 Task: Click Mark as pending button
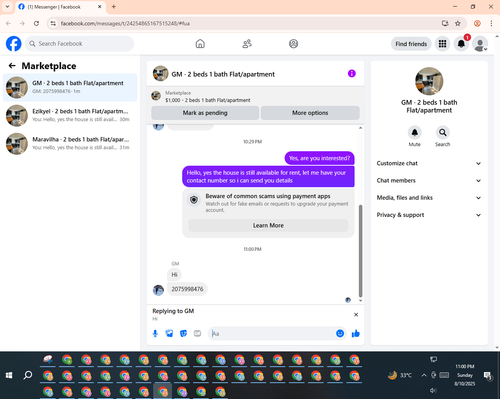(205, 113)
